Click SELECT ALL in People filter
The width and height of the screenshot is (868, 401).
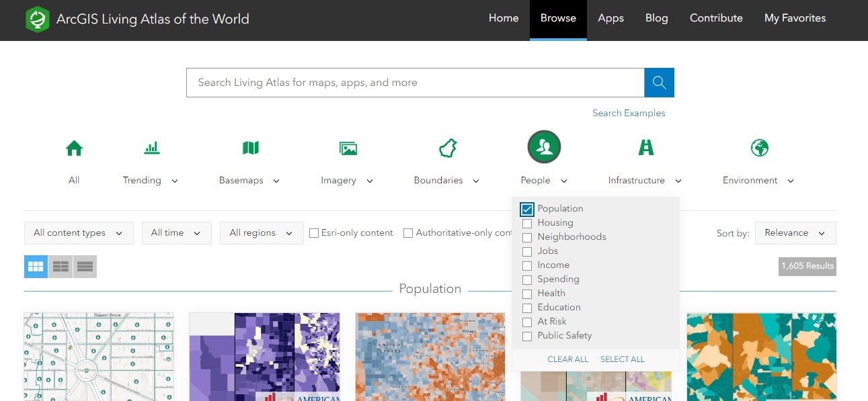(622, 359)
